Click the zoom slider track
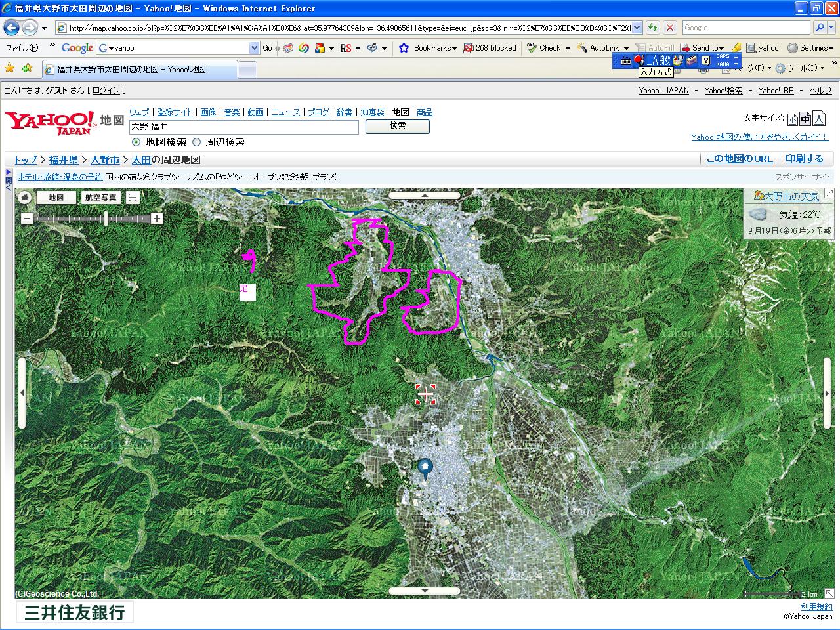 92,219
